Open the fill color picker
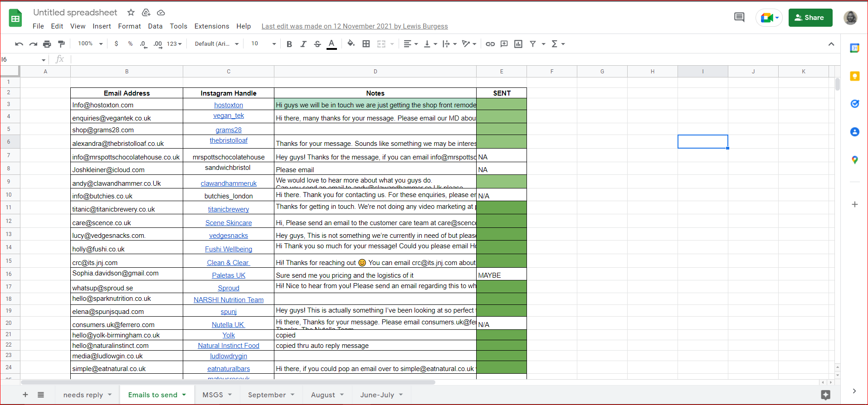 (x=351, y=44)
